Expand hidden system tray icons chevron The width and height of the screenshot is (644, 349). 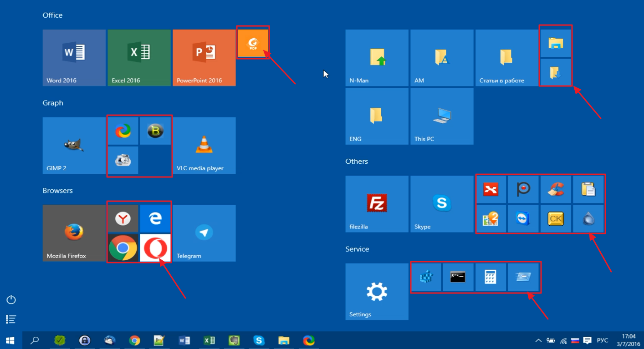(538, 340)
